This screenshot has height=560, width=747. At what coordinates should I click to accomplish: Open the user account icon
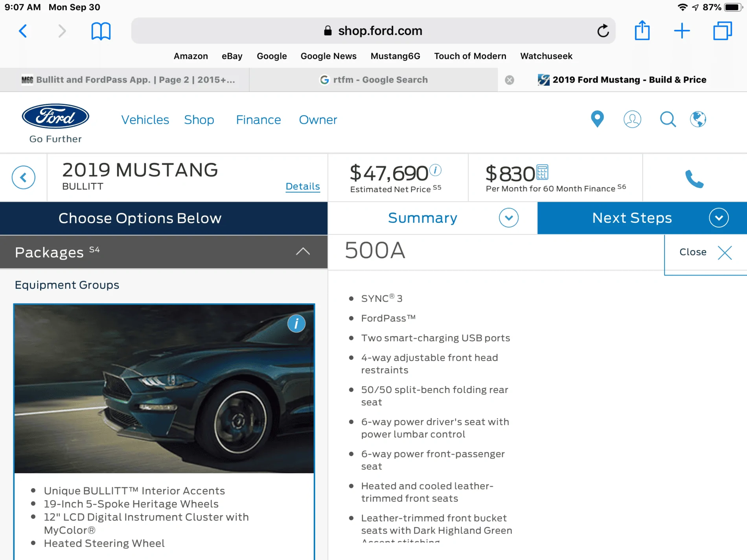pos(632,119)
